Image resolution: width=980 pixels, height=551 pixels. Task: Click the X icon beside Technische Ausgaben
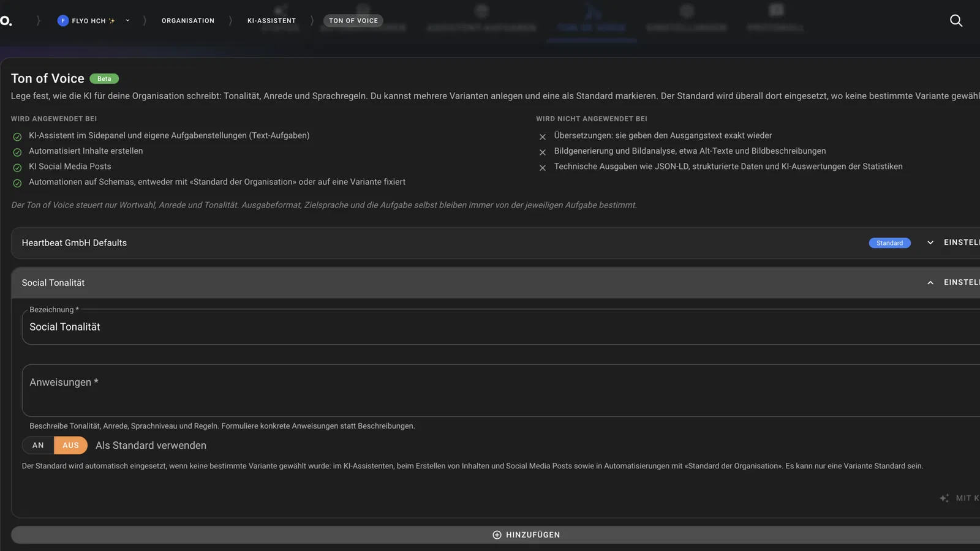click(x=542, y=167)
